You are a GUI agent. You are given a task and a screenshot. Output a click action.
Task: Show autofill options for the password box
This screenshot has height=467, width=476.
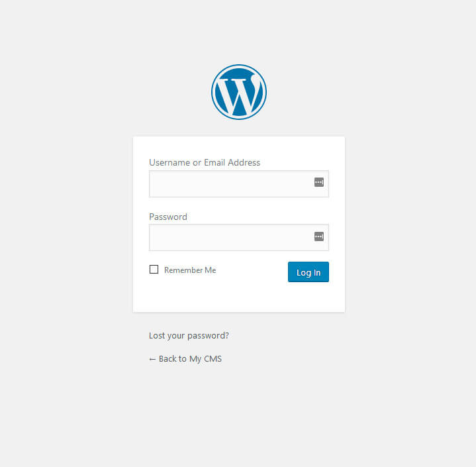318,236
